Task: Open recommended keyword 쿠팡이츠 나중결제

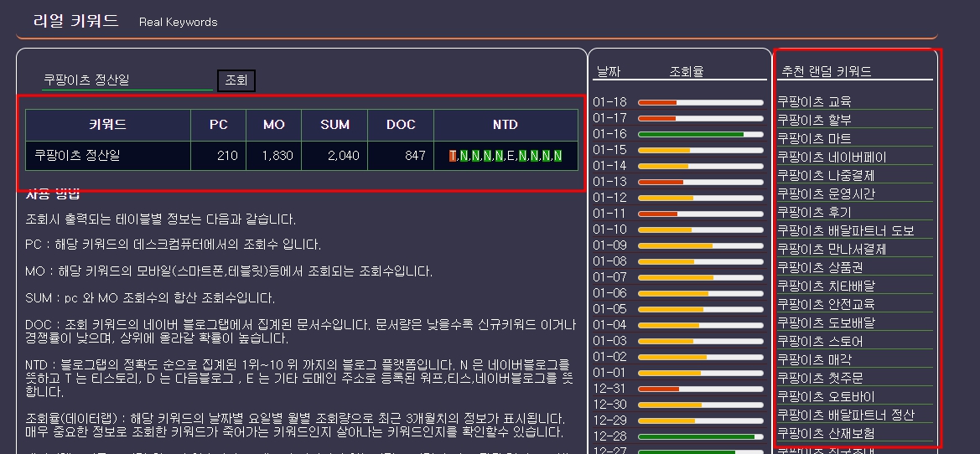Action: (826, 175)
